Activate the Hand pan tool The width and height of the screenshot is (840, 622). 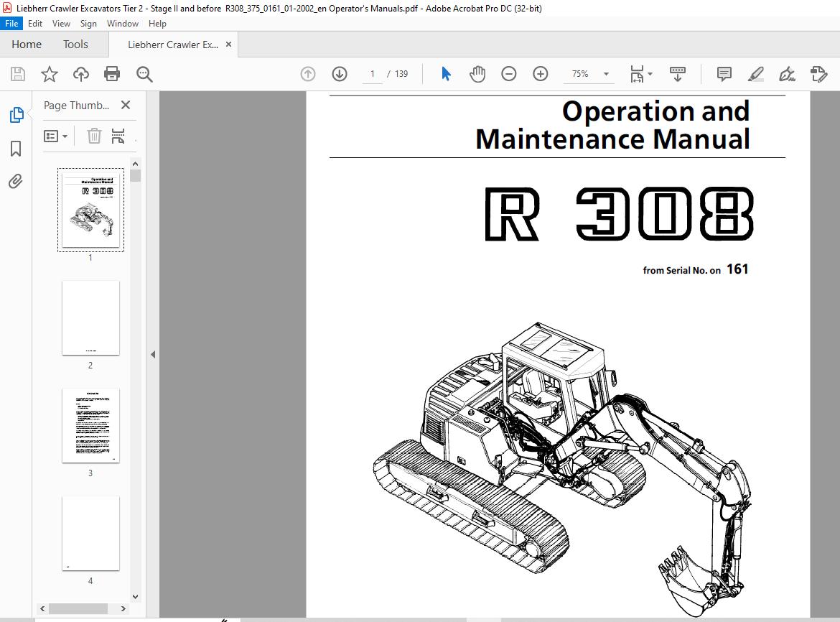[x=477, y=74]
